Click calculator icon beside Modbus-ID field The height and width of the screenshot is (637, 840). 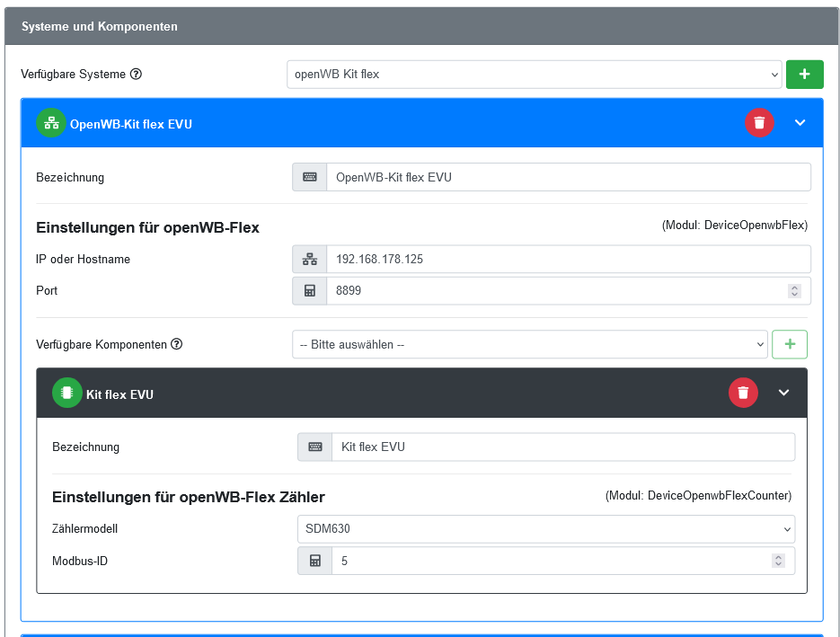click(x=315, y=561)
